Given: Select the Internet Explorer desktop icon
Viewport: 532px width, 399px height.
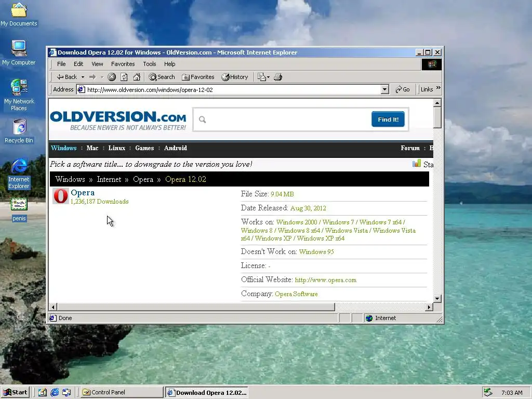Looking at the screenshot, I should [19, 174].
